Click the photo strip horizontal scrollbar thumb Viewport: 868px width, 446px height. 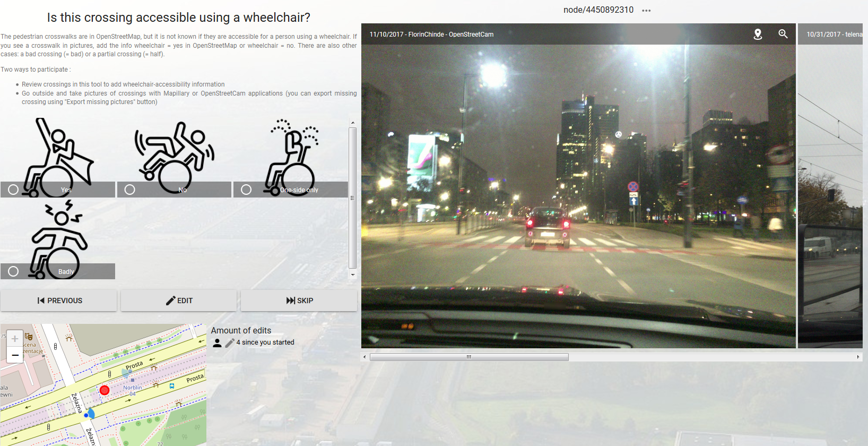[468, 357]
